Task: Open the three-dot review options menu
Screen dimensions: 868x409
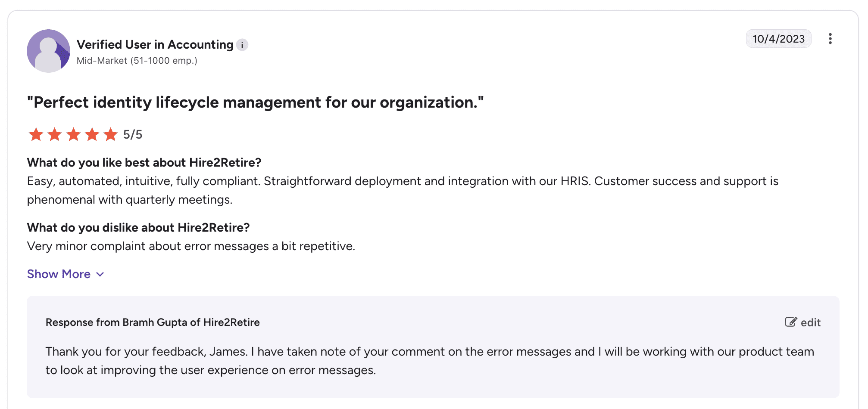Action: [x=830, y=39]
